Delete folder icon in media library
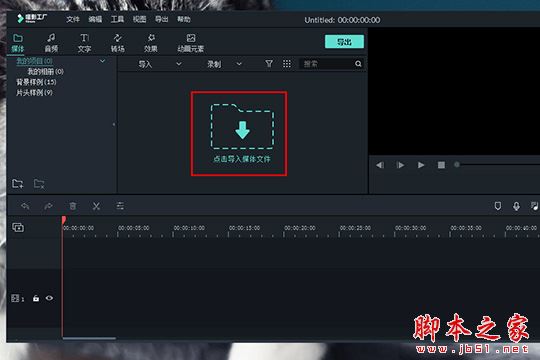The width and height of the screenshot is (540, 360). pyautogui.click(x=39, y=184)
